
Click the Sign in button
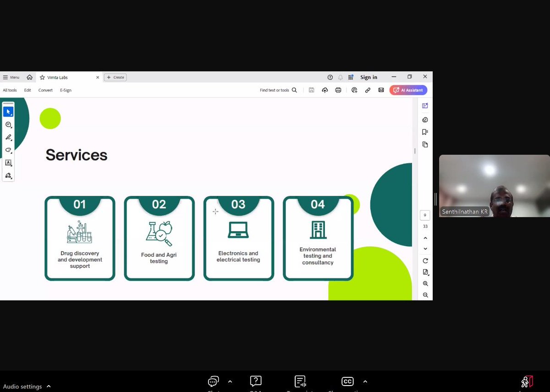[368, 77]
